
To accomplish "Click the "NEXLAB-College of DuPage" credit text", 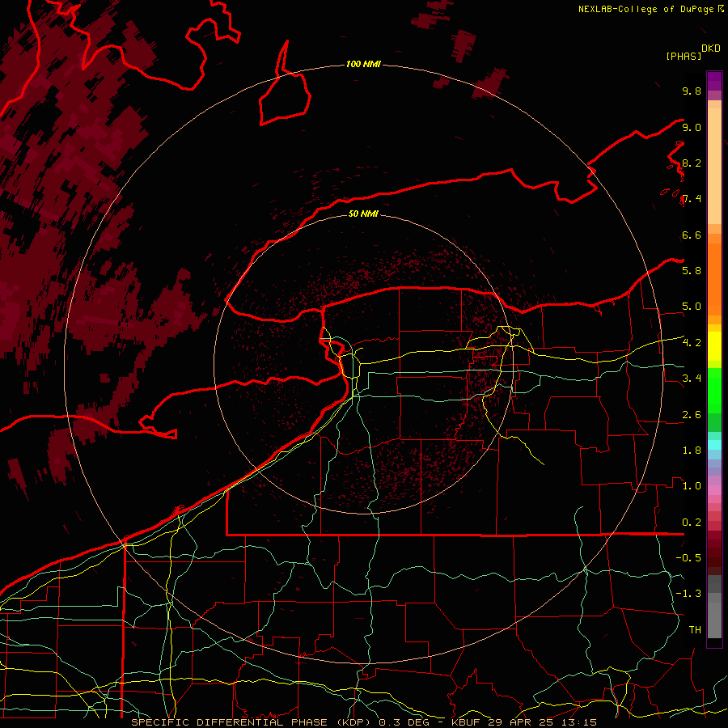I will 648,9.
